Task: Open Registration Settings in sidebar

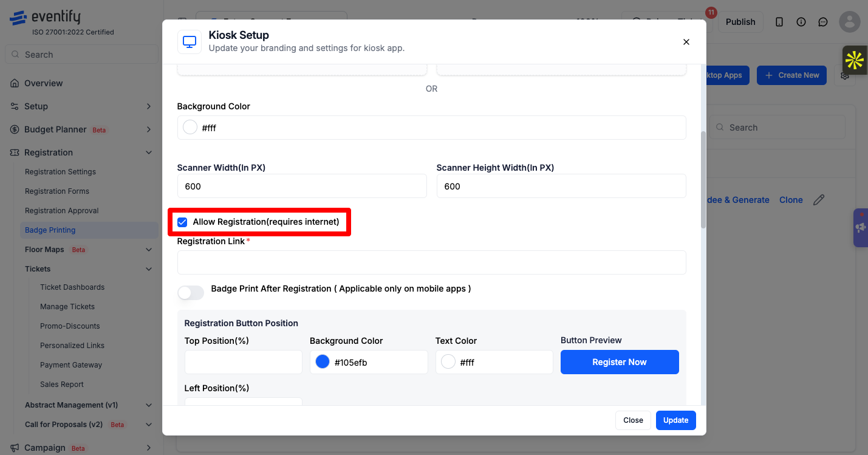Action: pyautogui.click(x=60, y=172)
